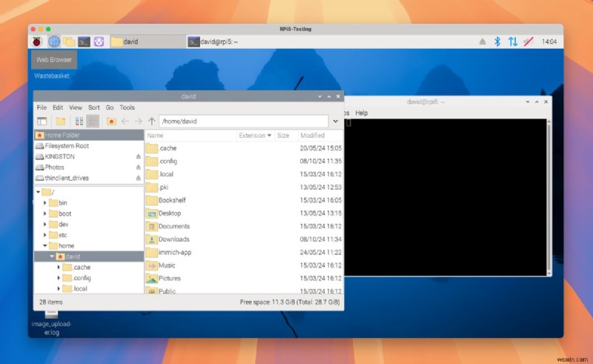Switch to the david taskbar window button

click(148, 42)
